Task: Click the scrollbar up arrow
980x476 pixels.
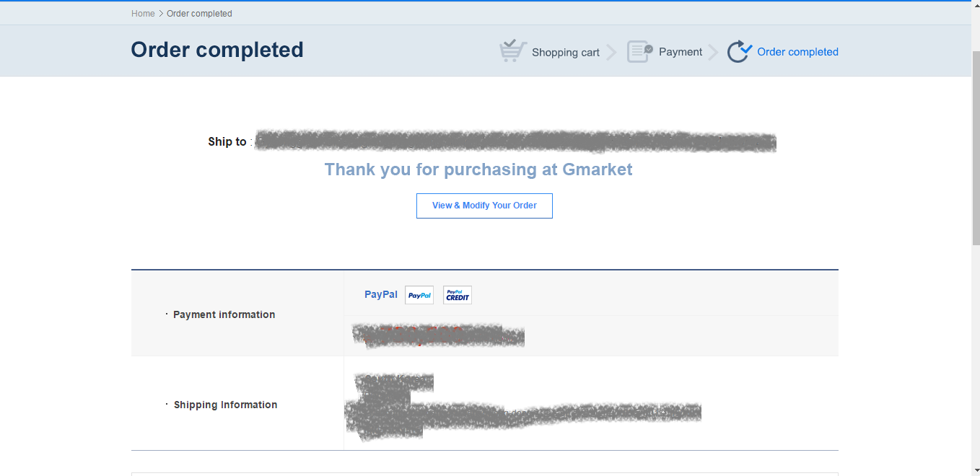Action: click(x=976, y=5)
